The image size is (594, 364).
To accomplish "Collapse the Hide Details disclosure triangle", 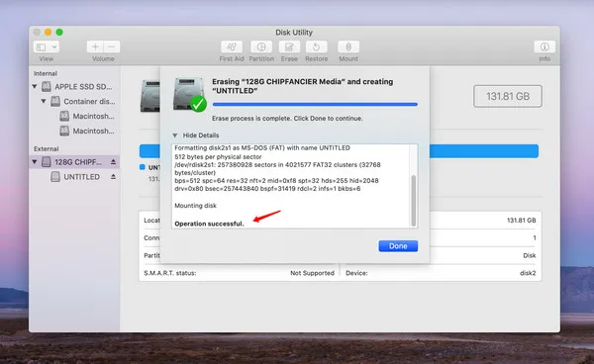I will 175,136.
